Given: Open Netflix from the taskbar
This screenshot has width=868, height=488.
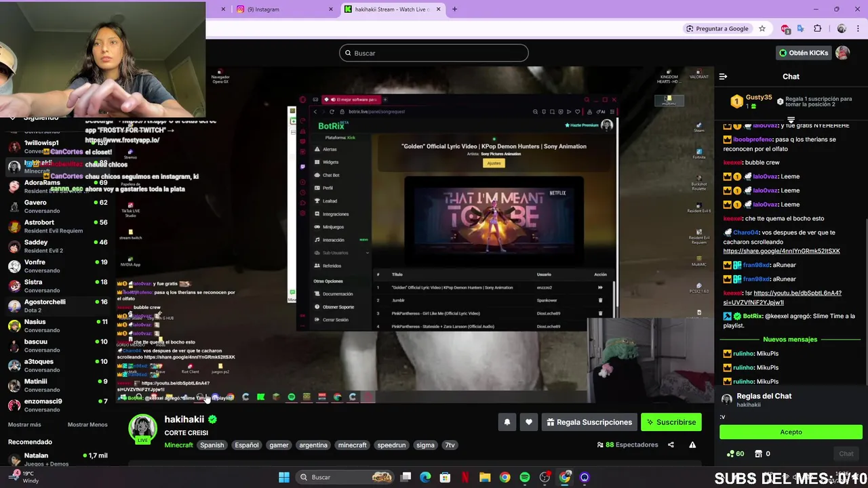Looking at the screenshot, I should (465, 477).
